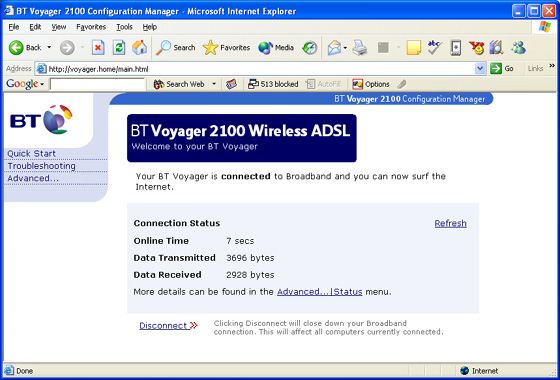Click the Yahoo Messenger icon

click(x=476, y=48)
